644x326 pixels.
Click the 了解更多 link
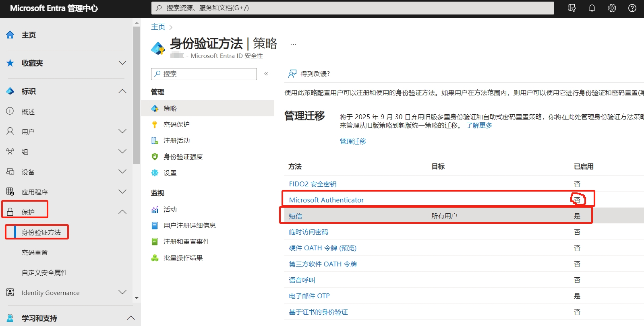coord(479,125)
